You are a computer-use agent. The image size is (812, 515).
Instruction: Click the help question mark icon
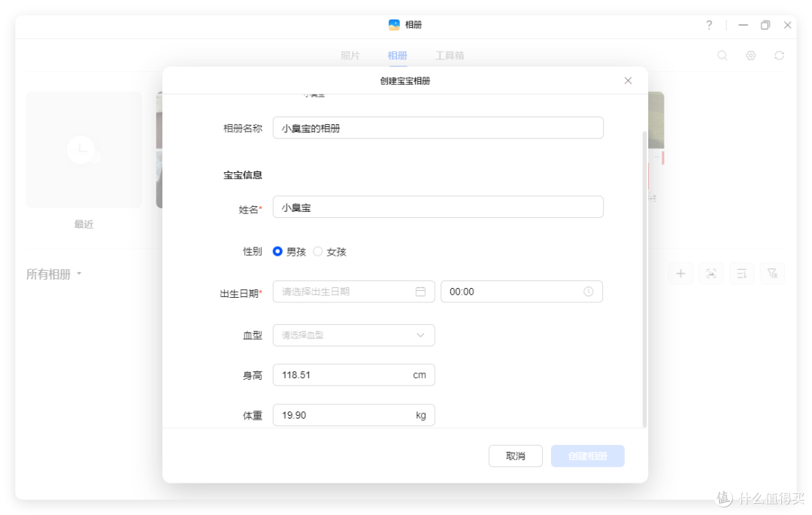(x=708, y=25)
